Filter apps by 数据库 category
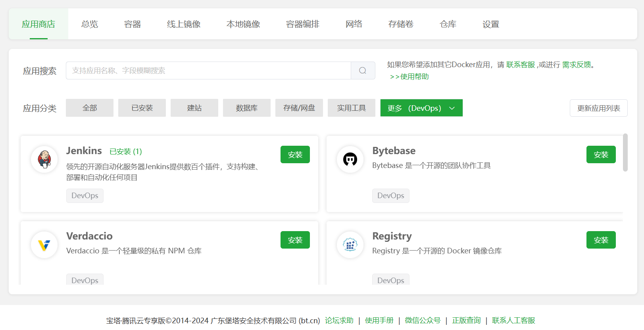 pos(247,108)
